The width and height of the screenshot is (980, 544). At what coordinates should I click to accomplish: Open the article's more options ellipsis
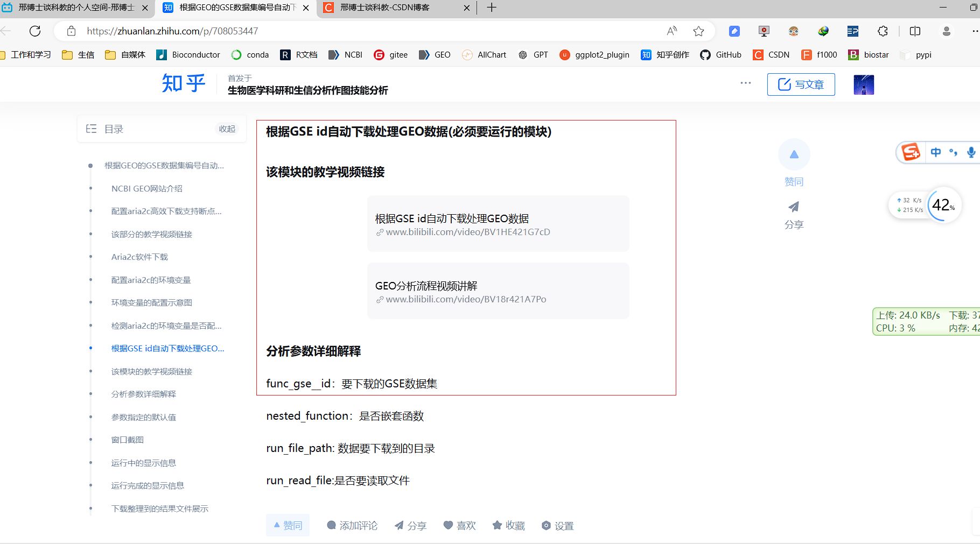[x=746, y=82]
